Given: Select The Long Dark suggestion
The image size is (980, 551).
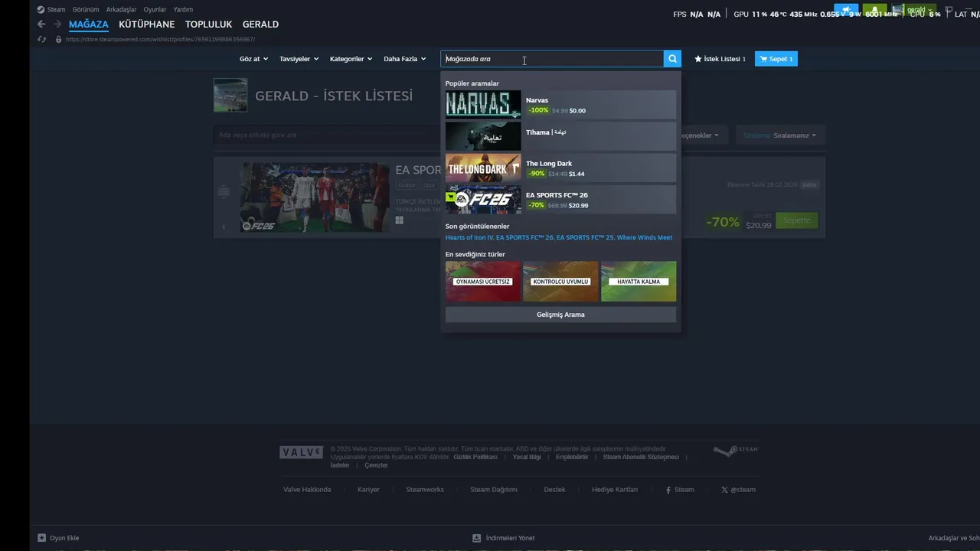Looking at the screenshot, I should click(x=560, y=168).
